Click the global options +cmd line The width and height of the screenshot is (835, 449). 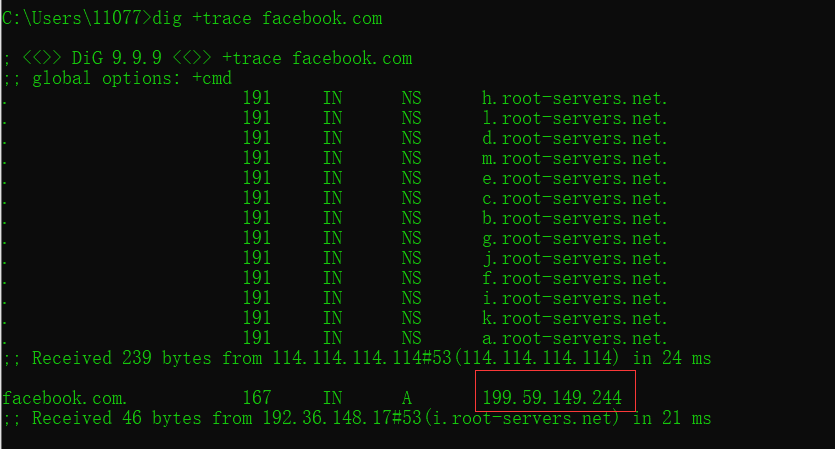pyautogui.click(x=117, y=78)
